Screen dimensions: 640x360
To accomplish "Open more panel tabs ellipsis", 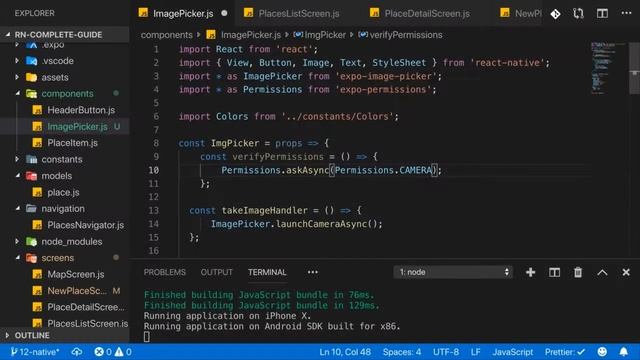I will [x=313, y=272].
